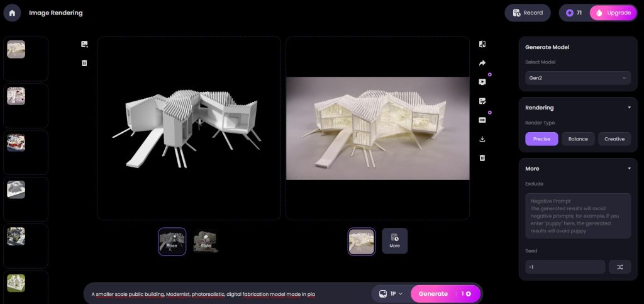Click the add image icon beside input canvas

pyautogui.click(x=84, y=44)
